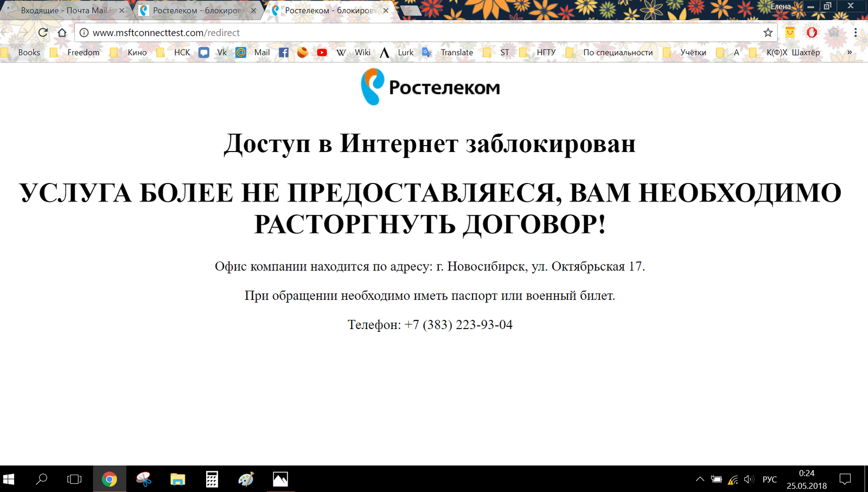Open Task View on the taskbar
The image size is (868, 492).
(x=74, y=479)
